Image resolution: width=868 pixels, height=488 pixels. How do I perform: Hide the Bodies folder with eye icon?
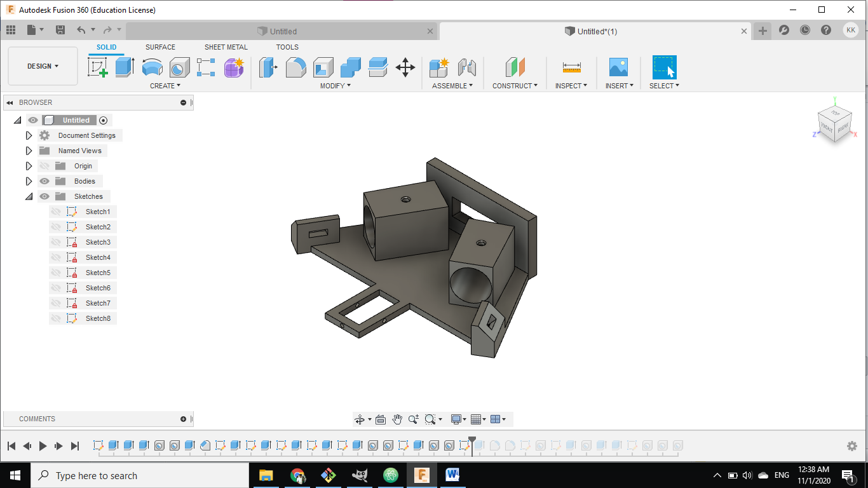tap(44, 181)
